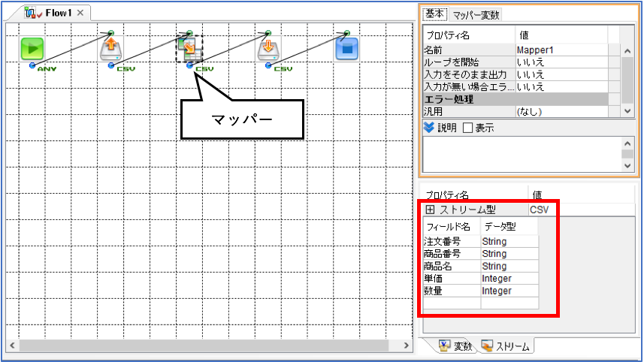Select the 商品番号 field row
Viewport: 644px width, 362px height.
pyautogui.click(x=480, y=254)
